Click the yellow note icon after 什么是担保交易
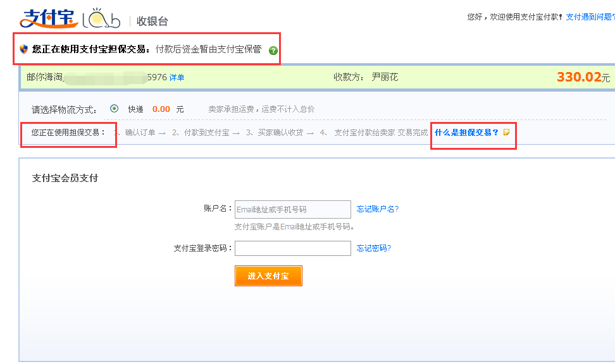615x364 pixels. coord(506,132)
